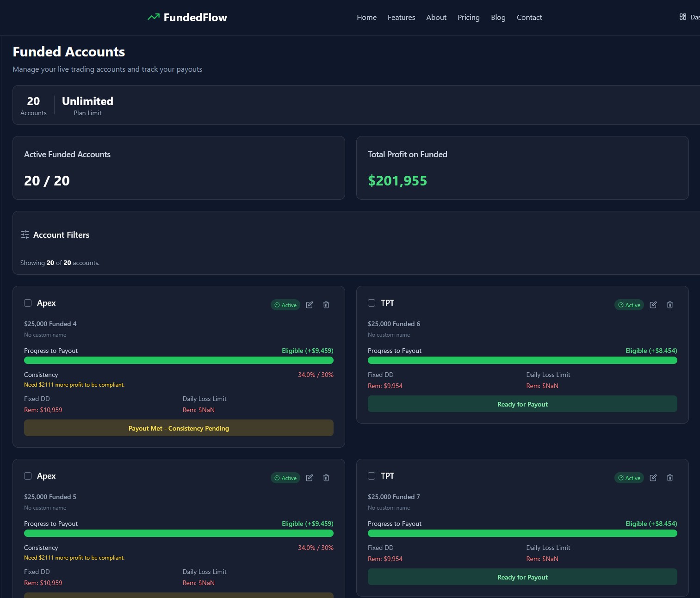The height and width of the screenshot is (598, 700).
Task: Select the TPT $25,000 Funded 6 checkbox
Action: (372, 303)
